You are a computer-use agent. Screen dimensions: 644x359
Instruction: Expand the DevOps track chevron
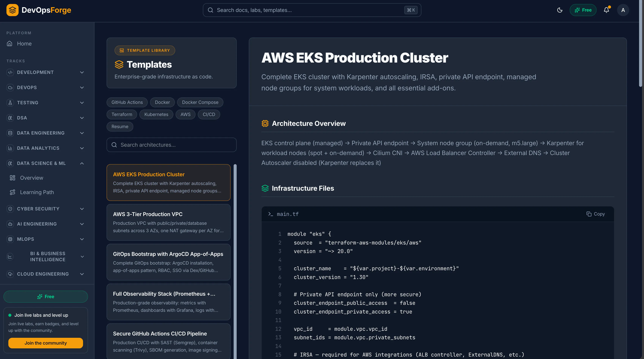82,87
